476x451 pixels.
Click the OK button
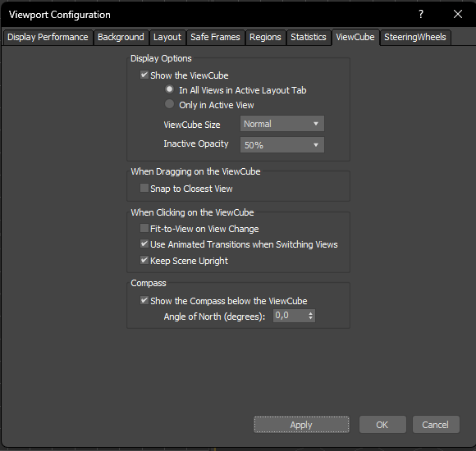382,425
